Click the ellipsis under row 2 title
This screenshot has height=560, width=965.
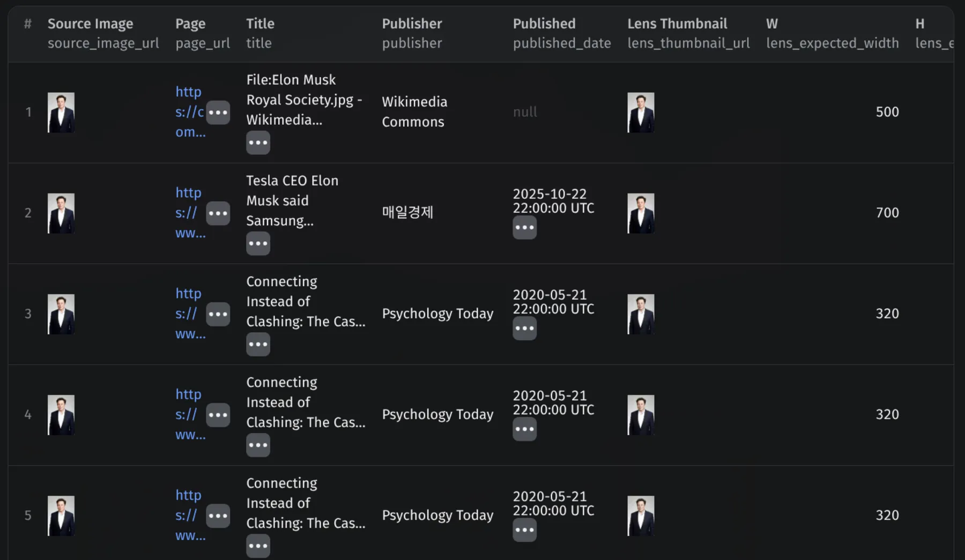click(258, 243)
